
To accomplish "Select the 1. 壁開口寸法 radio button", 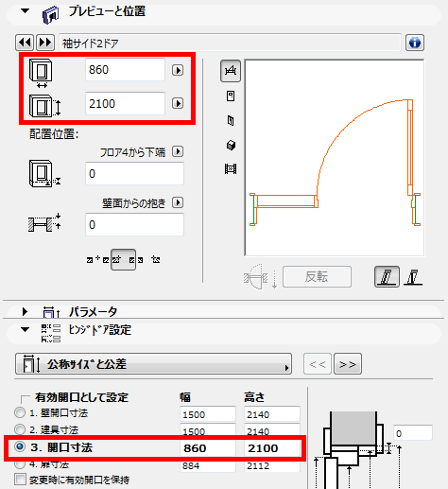I will (x=20, y=412).
